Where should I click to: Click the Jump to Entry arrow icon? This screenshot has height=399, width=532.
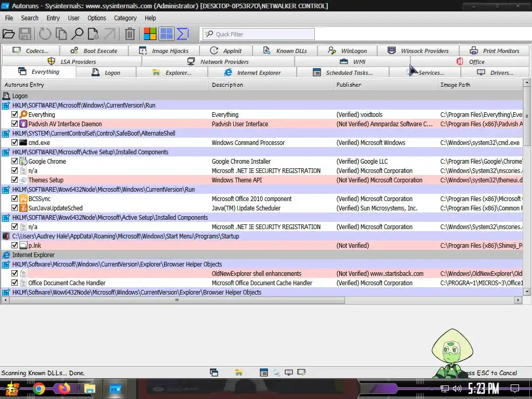[x=110, y=34]
